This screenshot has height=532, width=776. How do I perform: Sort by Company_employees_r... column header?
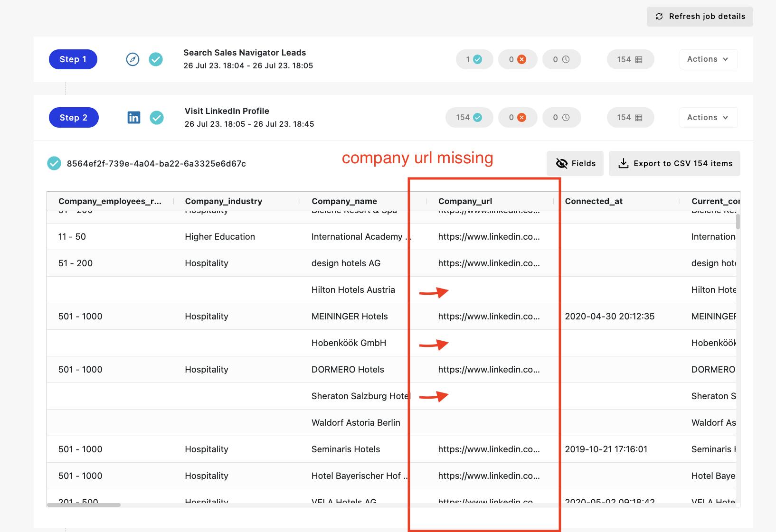(110, 201)
